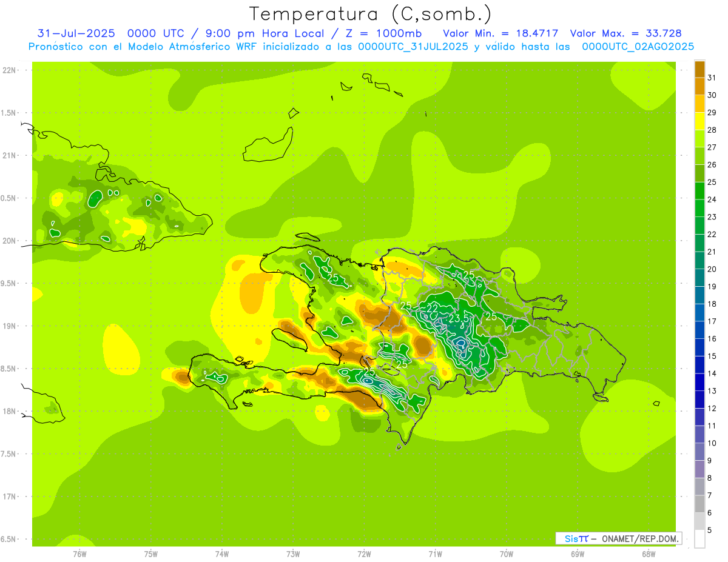Click the '17N' latitude axis label
The image size is (728, 562).
(x=10, y=497)
